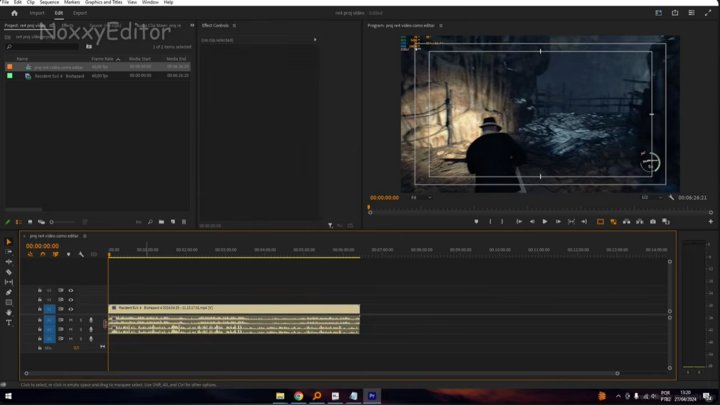This screenshot has height=405, width=720.
Task: Click New Bin folder icon in Project panel
Action: pos(161,222)
